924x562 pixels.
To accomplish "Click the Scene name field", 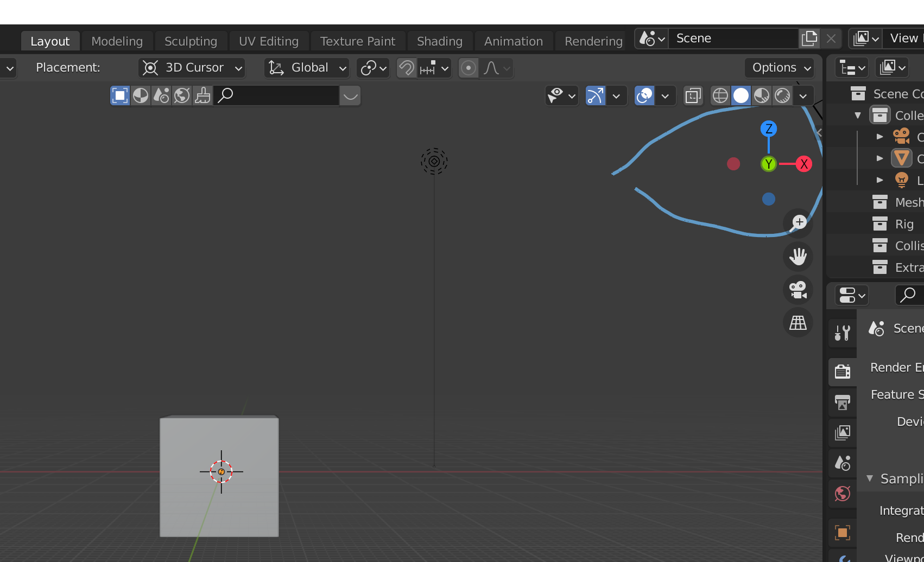I will pyautogui.click(x=733, y=39).
